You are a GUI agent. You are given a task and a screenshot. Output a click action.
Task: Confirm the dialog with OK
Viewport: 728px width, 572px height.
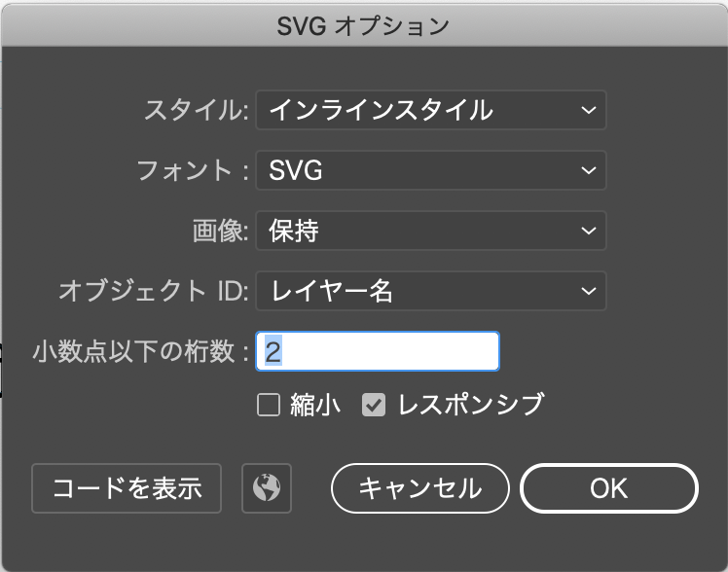pos(609,487)
